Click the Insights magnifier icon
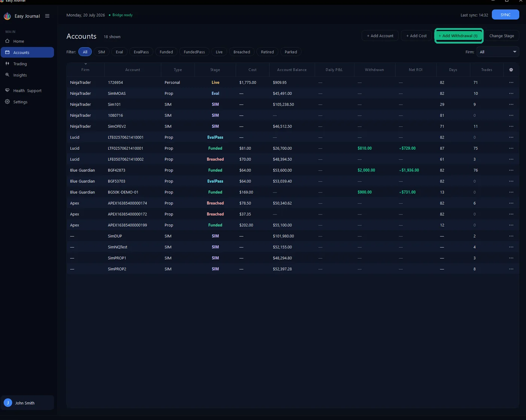The image size is (526, 420). pos(7,75)
